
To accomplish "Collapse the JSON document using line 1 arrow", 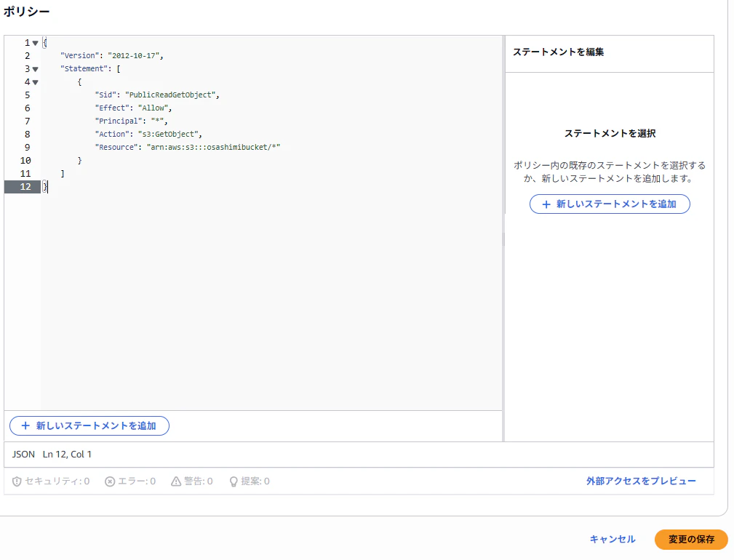I will point(36,42).
